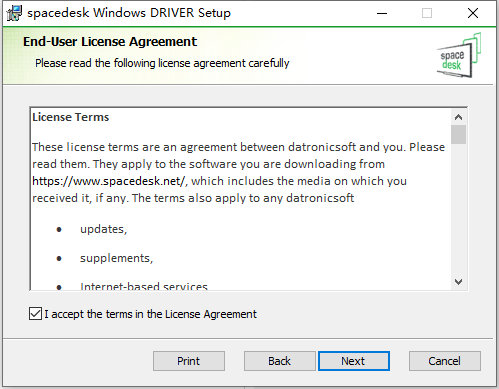Viewport: 499px width, 389px height.
Task: Click the License Terms heading text
Action: point(71,117)
